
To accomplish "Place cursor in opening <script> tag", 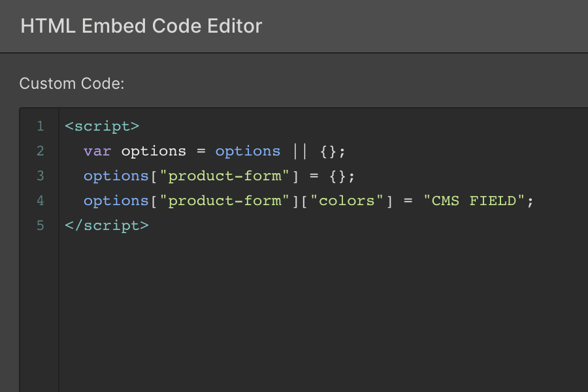I will point(102,126).
